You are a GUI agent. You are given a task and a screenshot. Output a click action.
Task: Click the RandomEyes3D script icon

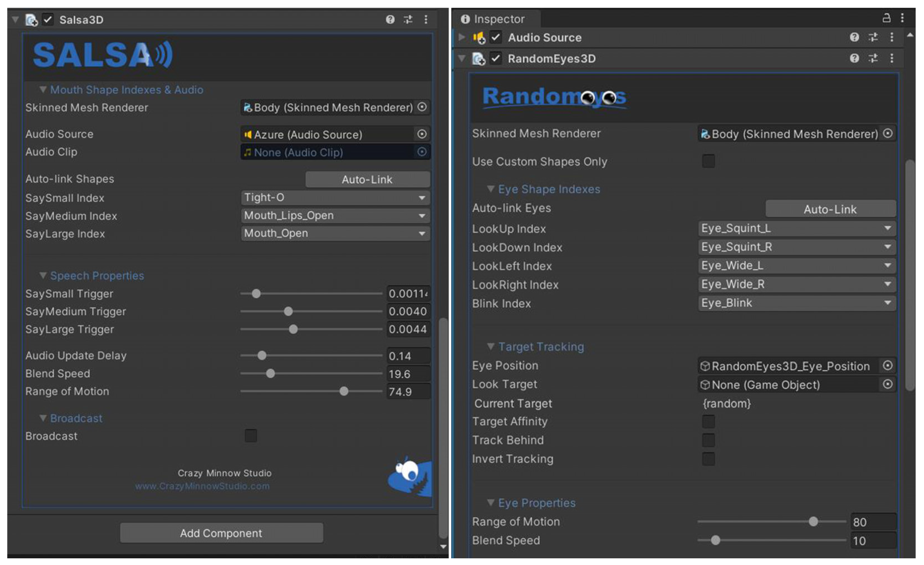479,59
